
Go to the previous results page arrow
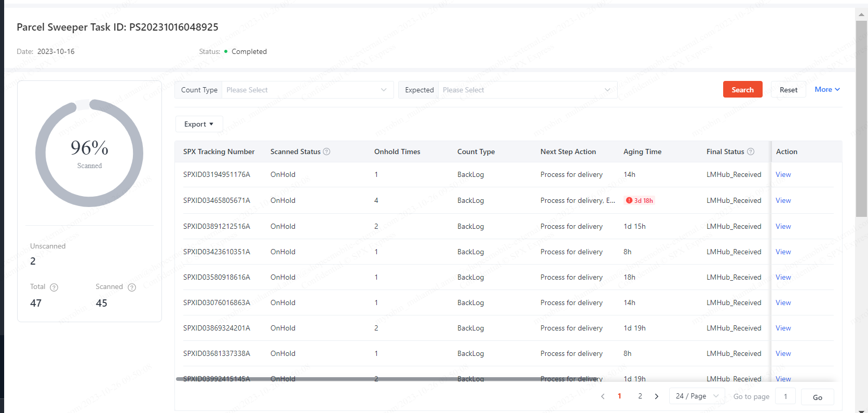click(603, 396)
